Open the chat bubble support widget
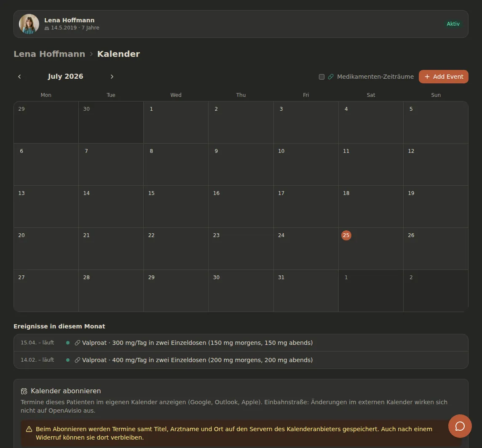 pyautogui.click(x=460, y=426)
